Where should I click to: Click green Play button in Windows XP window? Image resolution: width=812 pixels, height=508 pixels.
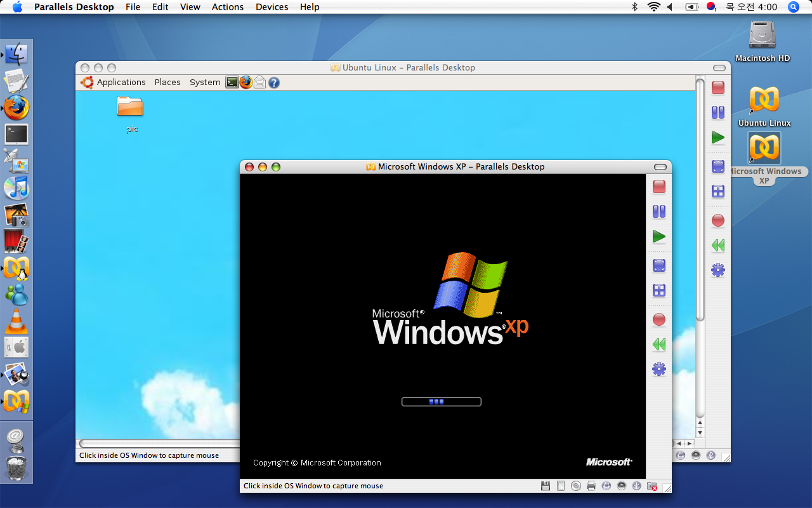(x=659, y=237)
